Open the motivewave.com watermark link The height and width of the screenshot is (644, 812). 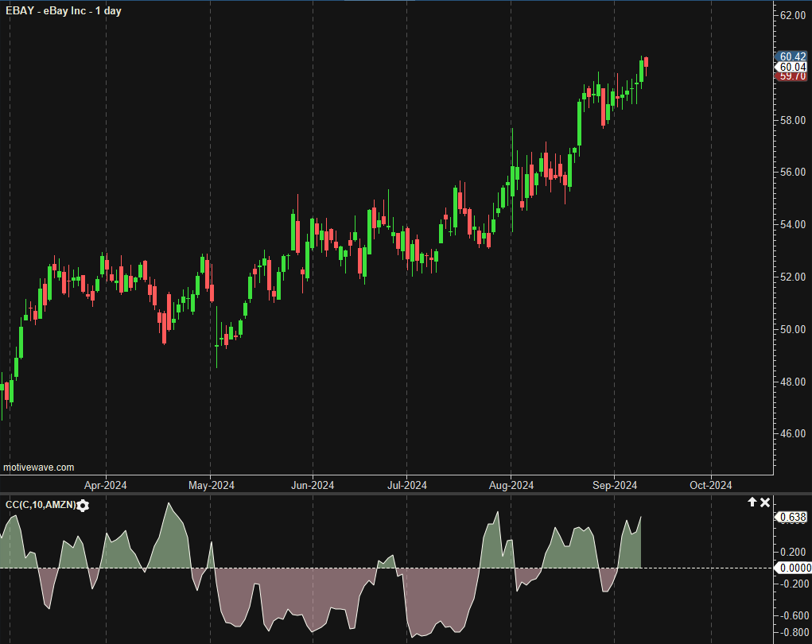[38, 467]
